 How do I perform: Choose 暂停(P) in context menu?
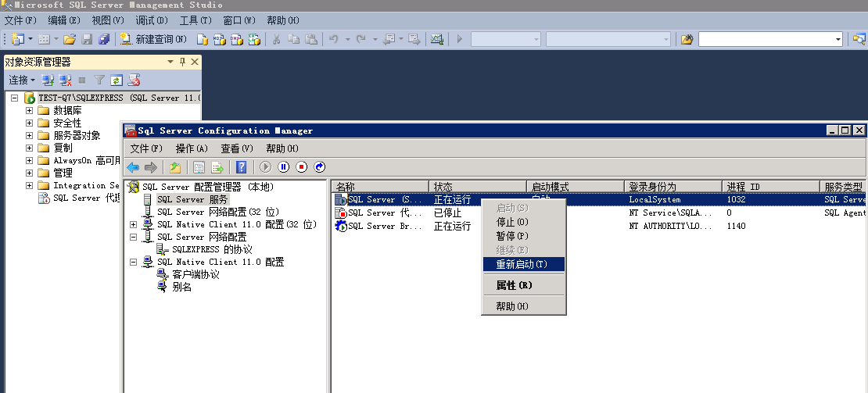524,236
